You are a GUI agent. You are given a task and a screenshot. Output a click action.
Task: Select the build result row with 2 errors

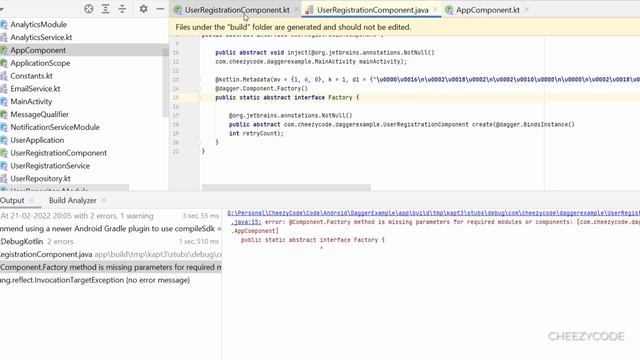tap(111, 216)
